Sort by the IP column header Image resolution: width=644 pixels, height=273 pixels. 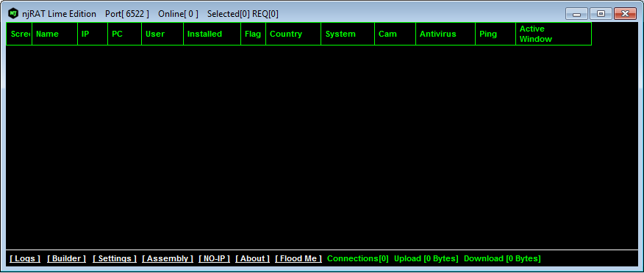pos(93,34)
